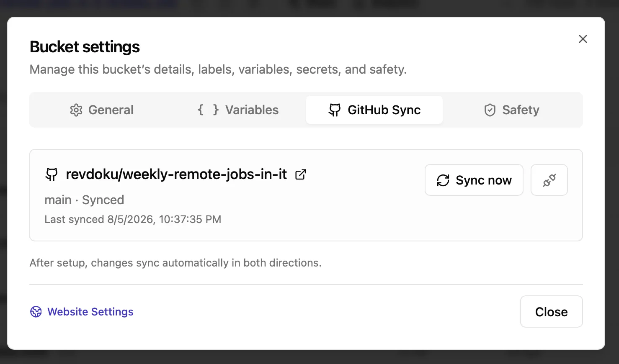
Task: Click the revdoku/weekly-remote-jobs-in-it repository name
Action: (x=176, y=174)
